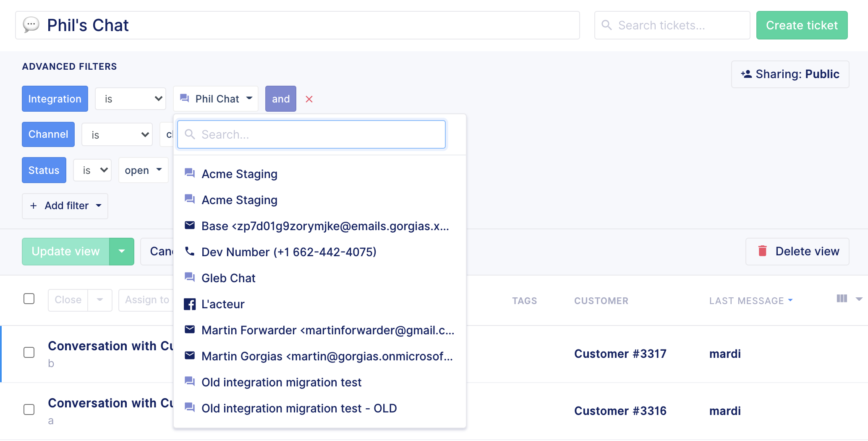
Task: Open the Channel operator 'is' dropdown
Action: coord(117,135)
